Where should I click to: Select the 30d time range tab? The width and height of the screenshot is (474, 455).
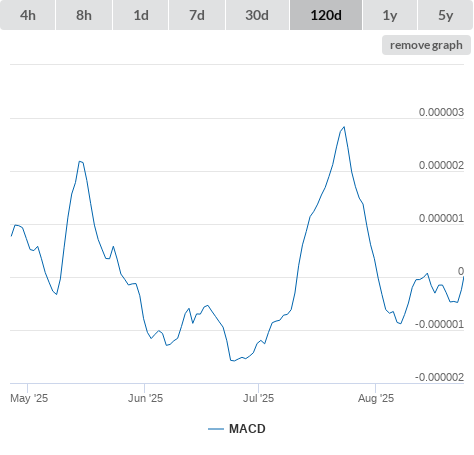(257, 15)
